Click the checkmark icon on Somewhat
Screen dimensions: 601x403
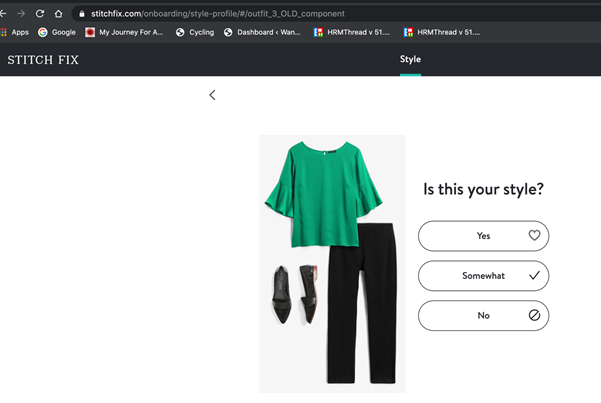(534, 275)
